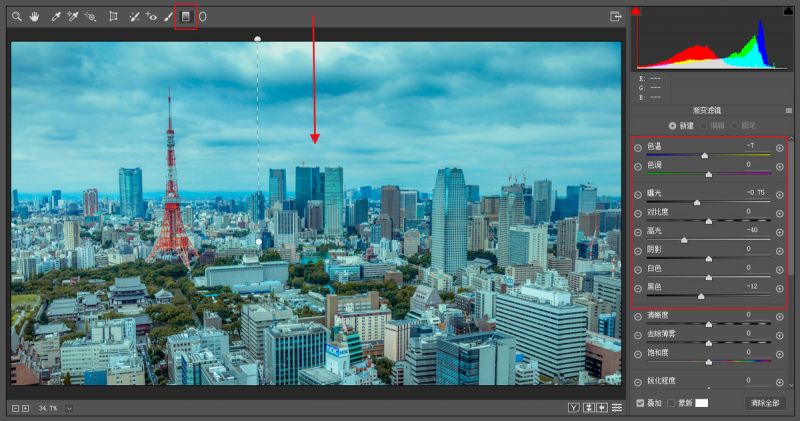Select the Crop tool
Image resolution: width=800 pixels, height=421 pixels.
[113, 16]
